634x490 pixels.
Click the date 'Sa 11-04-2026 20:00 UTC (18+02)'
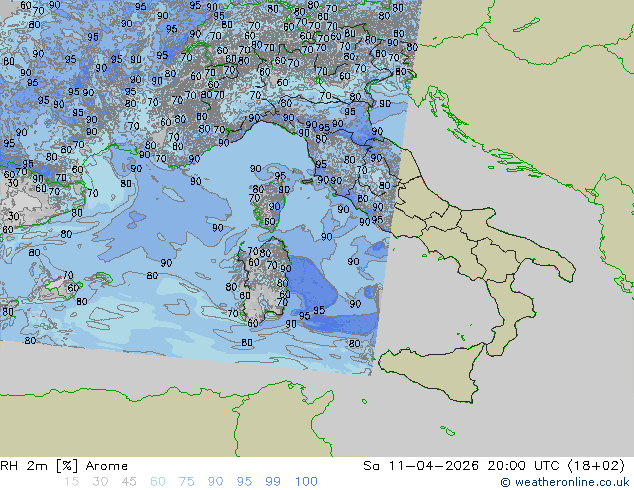click(x=494, y=466)
